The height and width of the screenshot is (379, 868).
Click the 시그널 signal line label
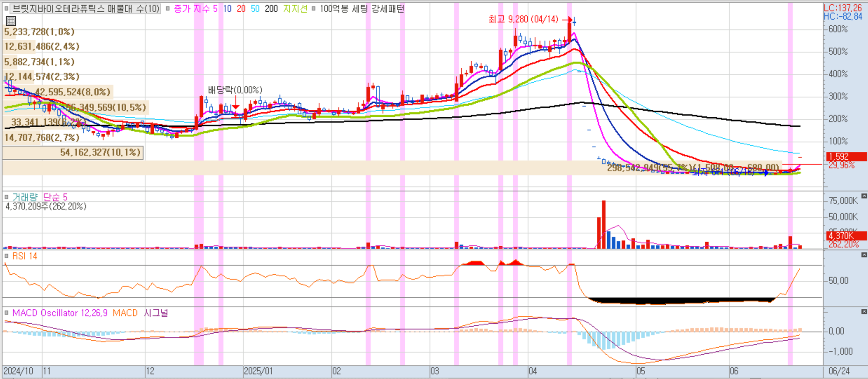[x=156, y=313]
